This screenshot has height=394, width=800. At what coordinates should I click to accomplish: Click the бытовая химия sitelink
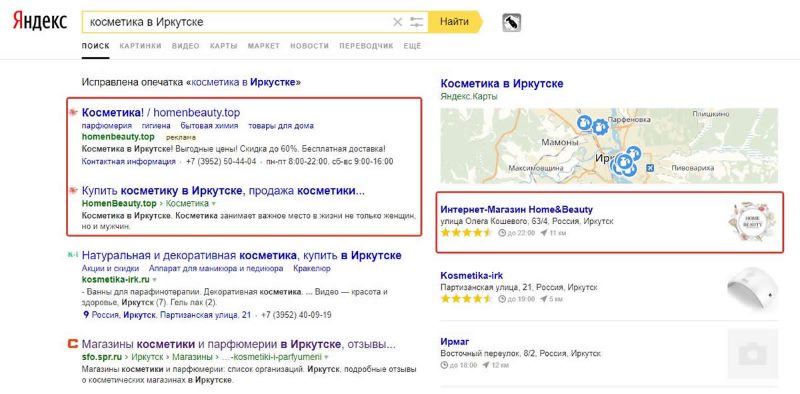[x=209, y=126]
